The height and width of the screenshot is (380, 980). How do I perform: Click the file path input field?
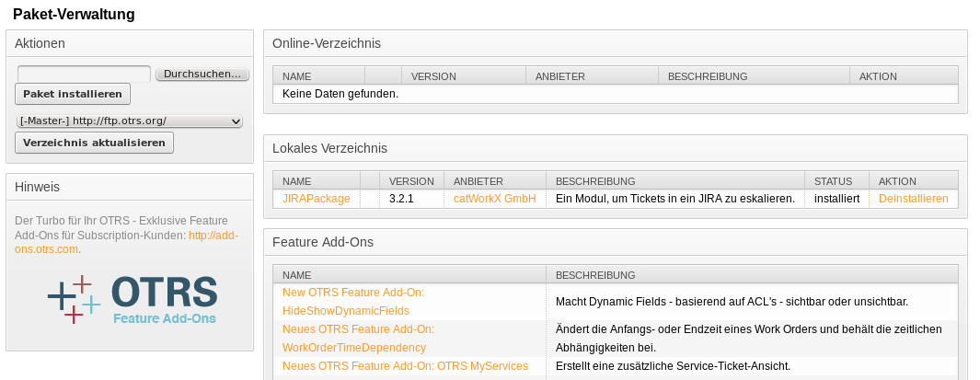click(x=84, y=74)
